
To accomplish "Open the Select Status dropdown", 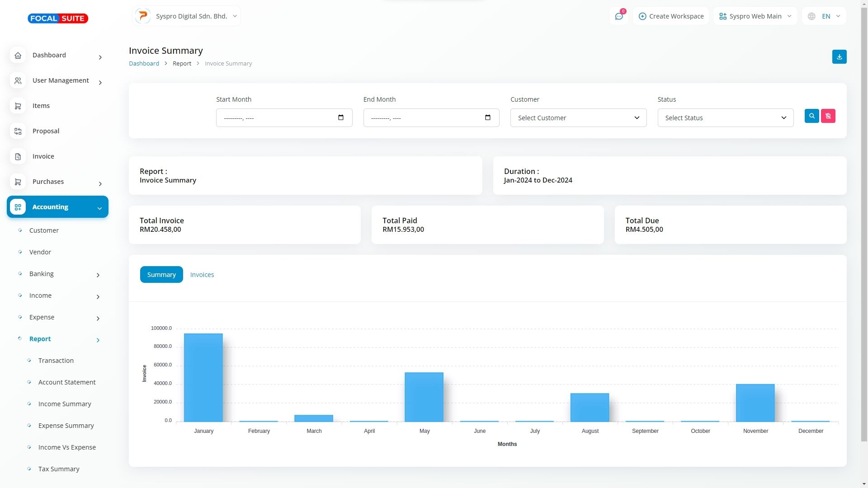I will [725, 118].
